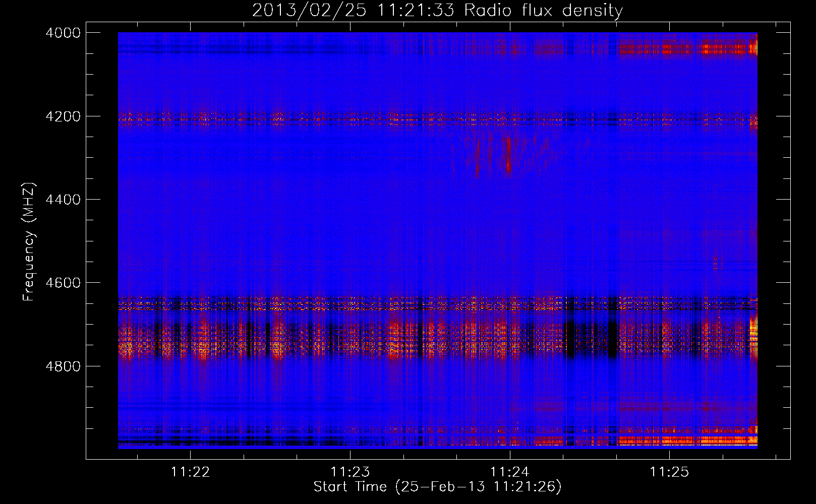Click the 4200 frequency tick label
Image resolution: width=816 pixels, height=504 pixels.
[63, 116]
